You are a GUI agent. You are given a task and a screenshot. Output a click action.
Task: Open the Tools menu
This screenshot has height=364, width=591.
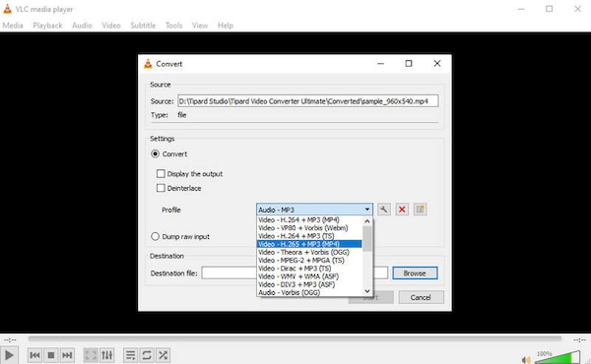[173, 26]
